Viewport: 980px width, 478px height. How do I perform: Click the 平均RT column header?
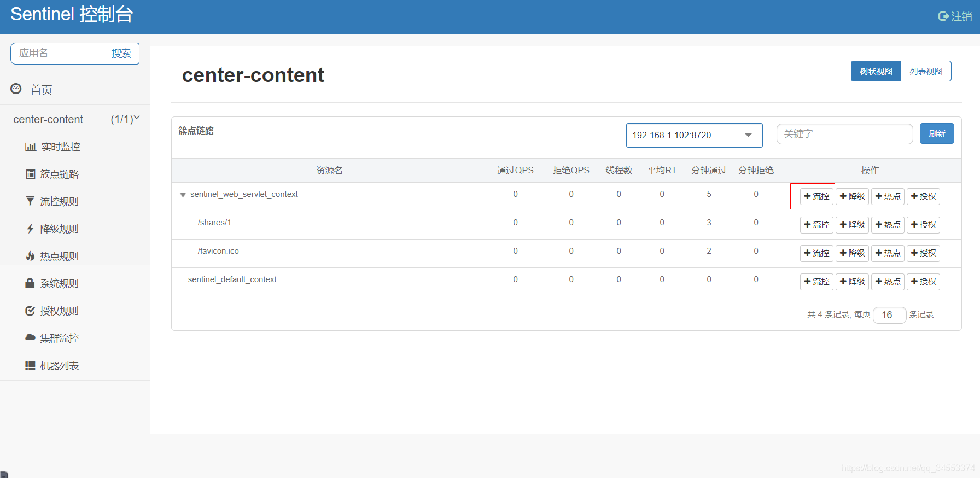pyautogui.click(x=662, y=171)
